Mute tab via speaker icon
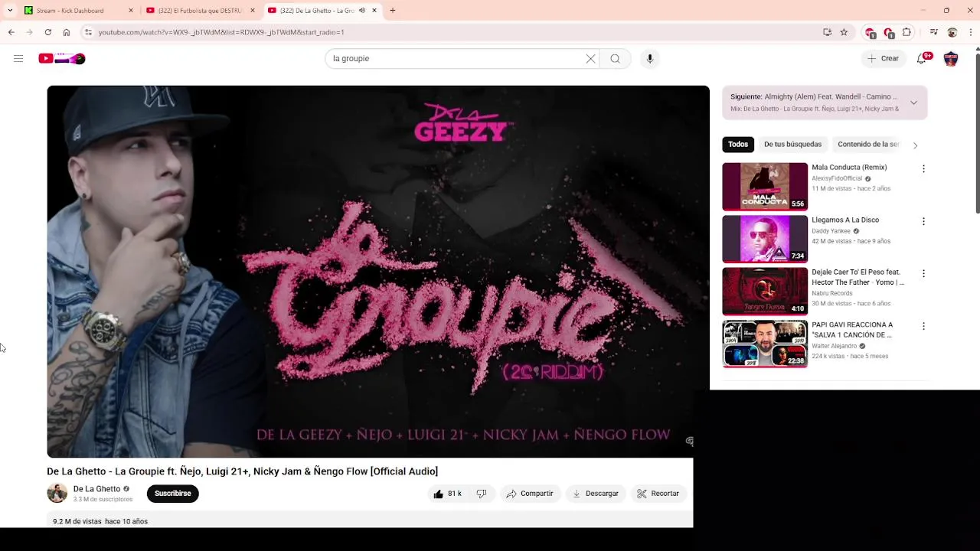Image resolution: width=980 pixels, height=551 pixels. tap(361, 11)
